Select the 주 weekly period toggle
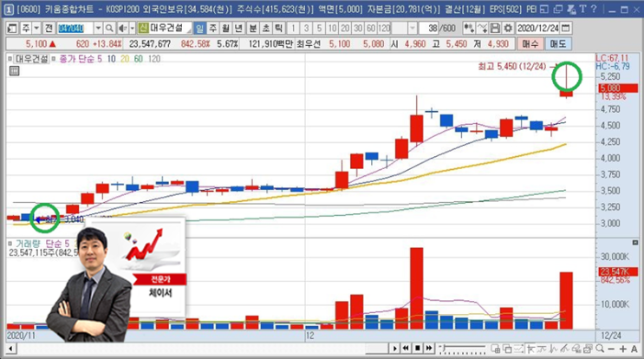This screenshot has height=359, width=644. (212, 28)
